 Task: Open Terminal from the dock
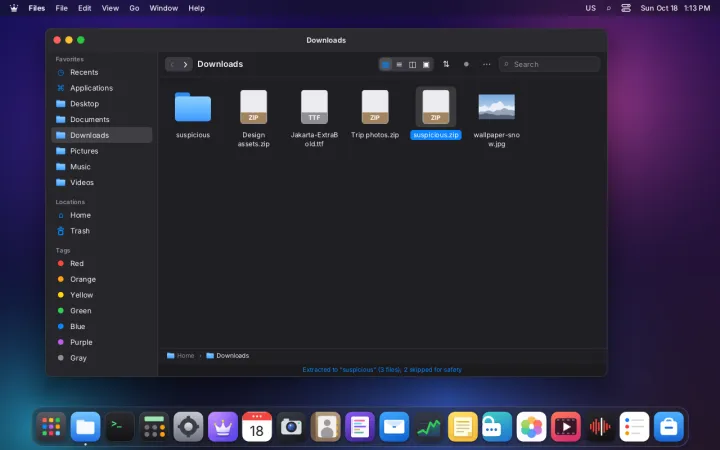120,427
